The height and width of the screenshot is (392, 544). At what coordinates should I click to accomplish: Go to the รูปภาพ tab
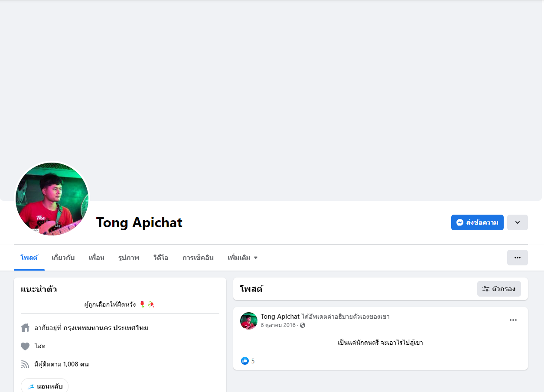pyautogui.click(x=129, y=258)
